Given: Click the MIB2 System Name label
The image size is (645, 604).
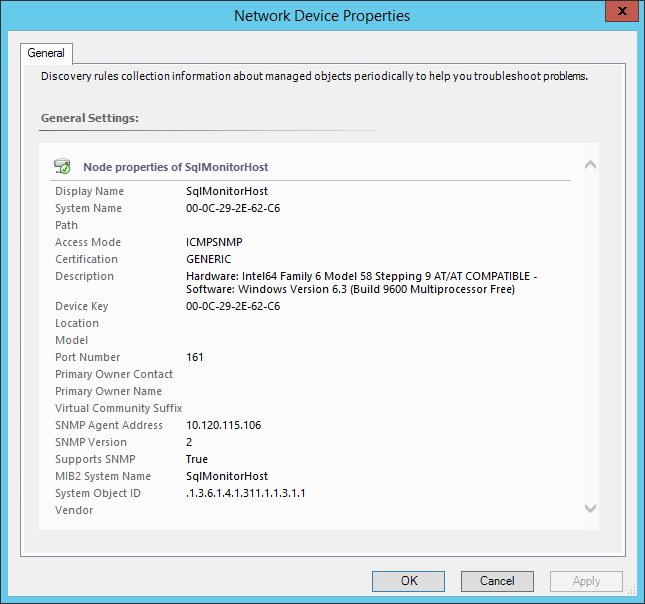Looking at the screenshot, I should point(103,476).
